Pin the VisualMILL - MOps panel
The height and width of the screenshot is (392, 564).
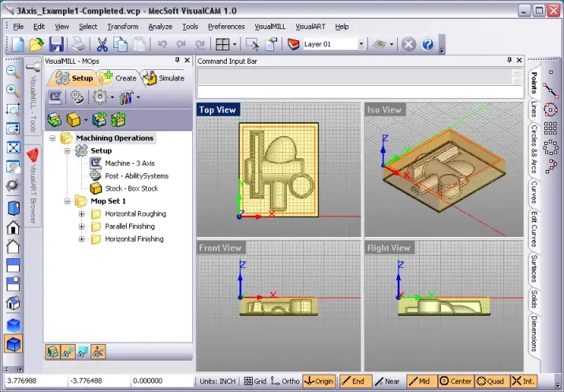coord(177,61)
